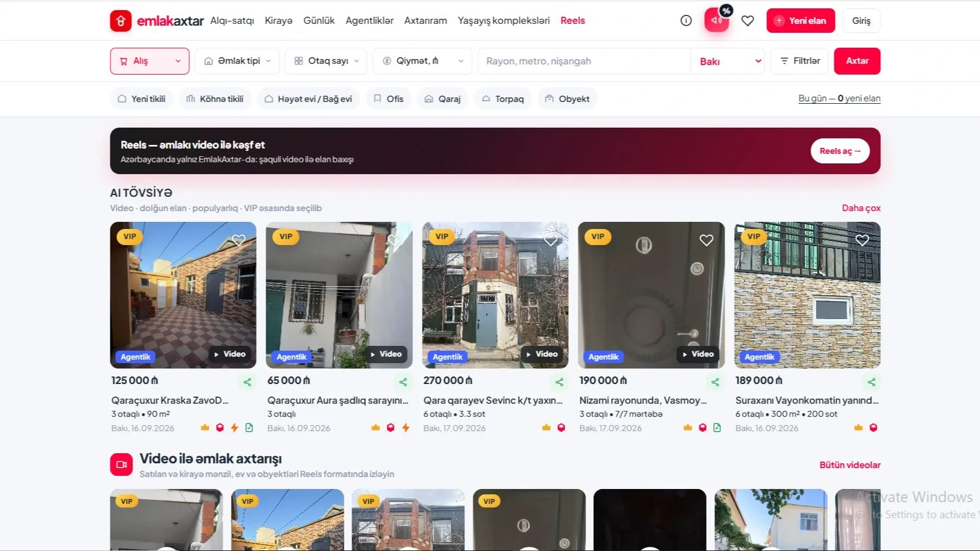Click the red Axtar search button
The image size is (980, 551).
[857, 61]
